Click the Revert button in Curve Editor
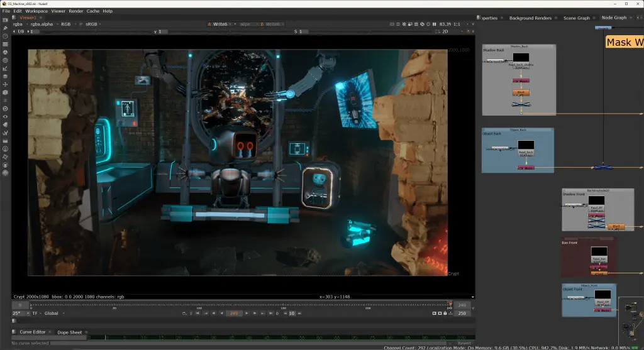 (x=464, y=343)
